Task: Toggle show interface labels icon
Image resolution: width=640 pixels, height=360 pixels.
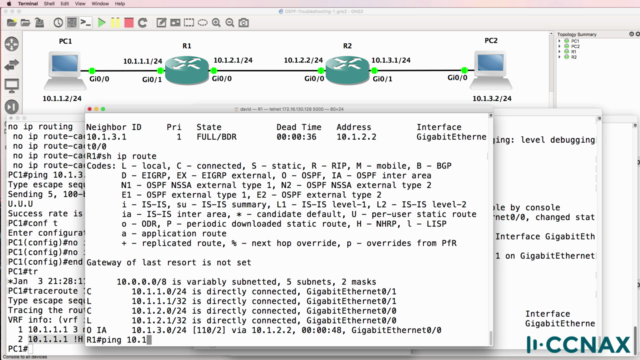Action: coord(72,23)
